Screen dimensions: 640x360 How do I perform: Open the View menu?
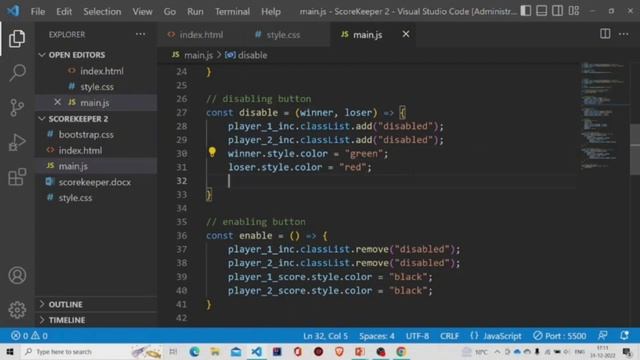pos(142,11)
